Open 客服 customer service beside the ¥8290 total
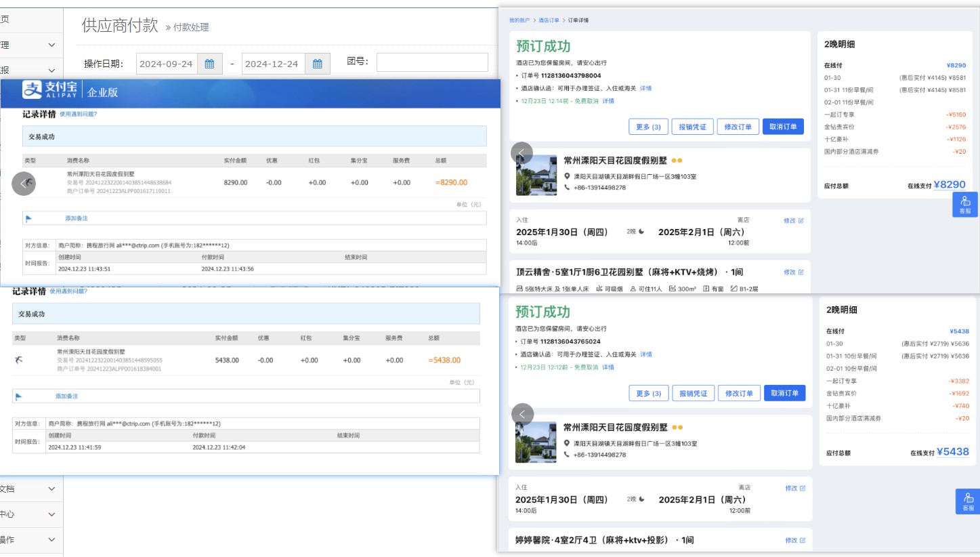The image size is (980, 557). tap(964, 204)
